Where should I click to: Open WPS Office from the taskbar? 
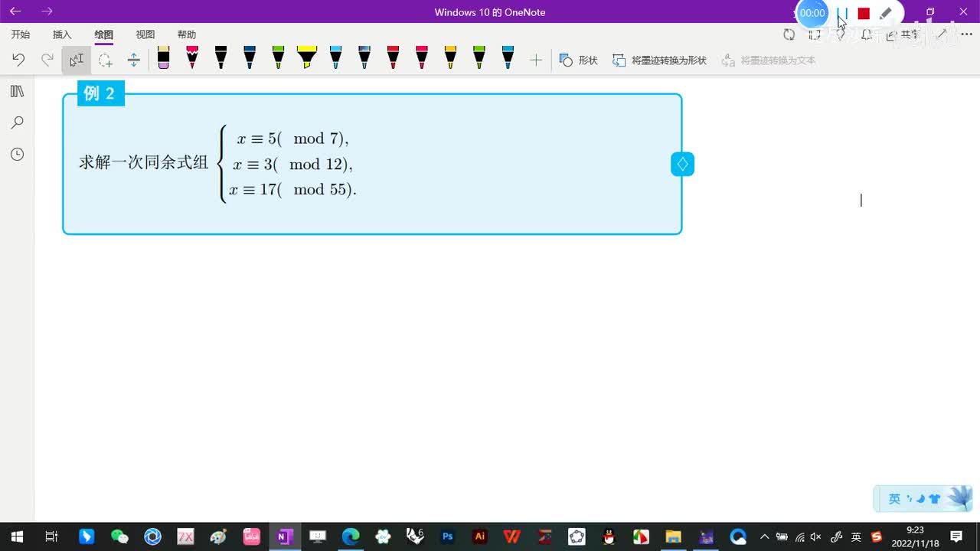512,536
